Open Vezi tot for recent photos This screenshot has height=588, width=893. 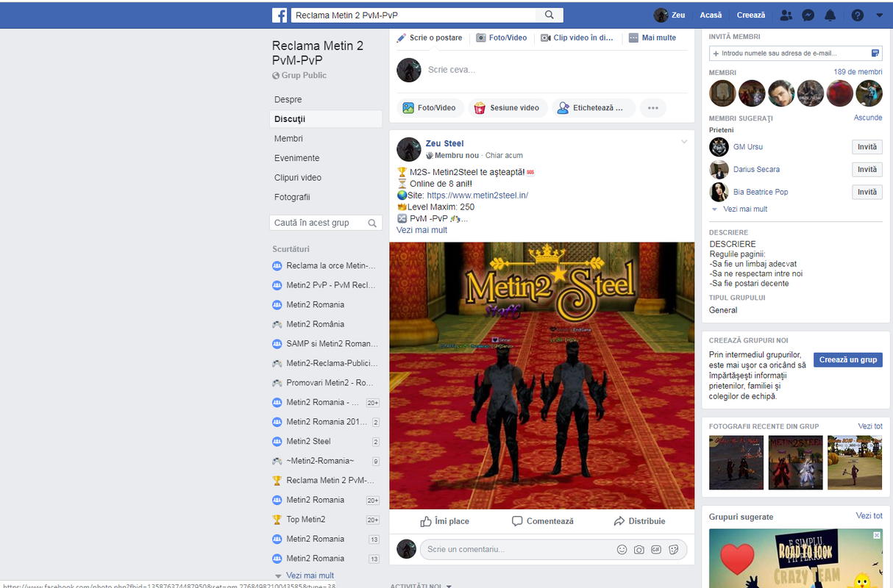(870, 426)
